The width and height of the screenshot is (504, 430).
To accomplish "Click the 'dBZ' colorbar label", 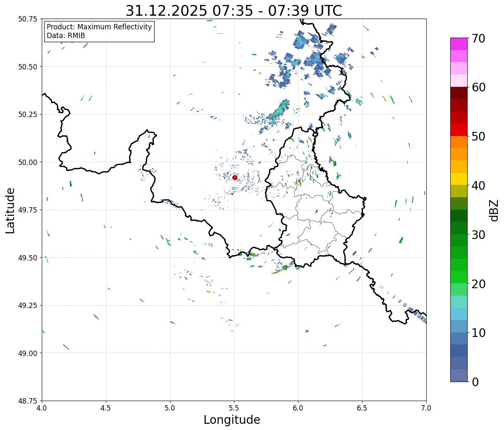I will point(494,210).
